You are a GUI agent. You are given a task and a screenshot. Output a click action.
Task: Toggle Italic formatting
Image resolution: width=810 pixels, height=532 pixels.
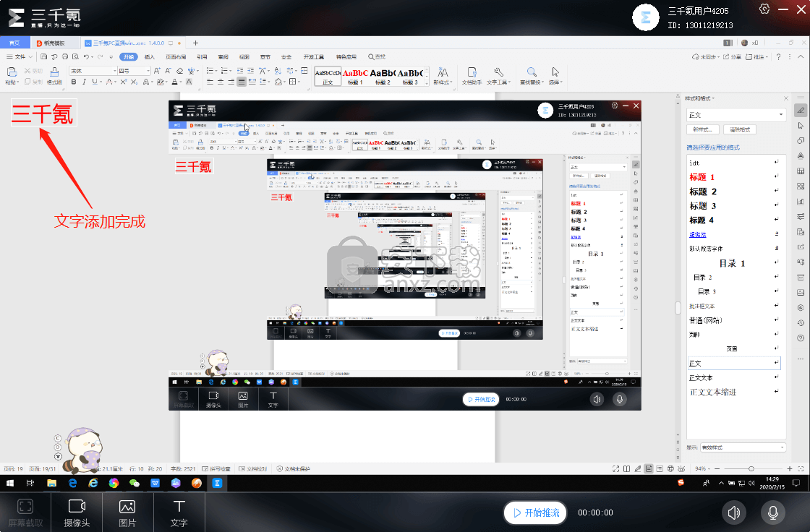(84, 82)
